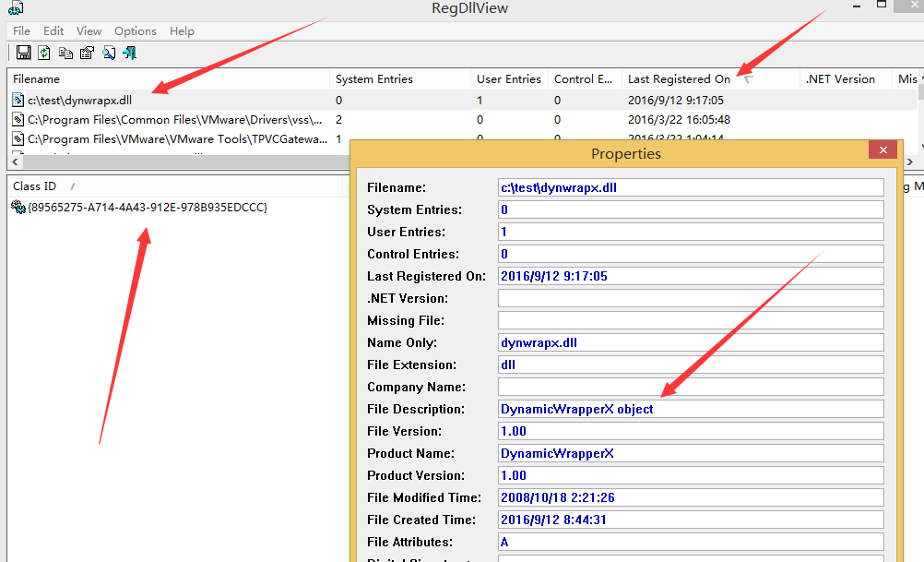Sort by the User Entries column header
Viewport: 924px width, 562px height.
509,79
